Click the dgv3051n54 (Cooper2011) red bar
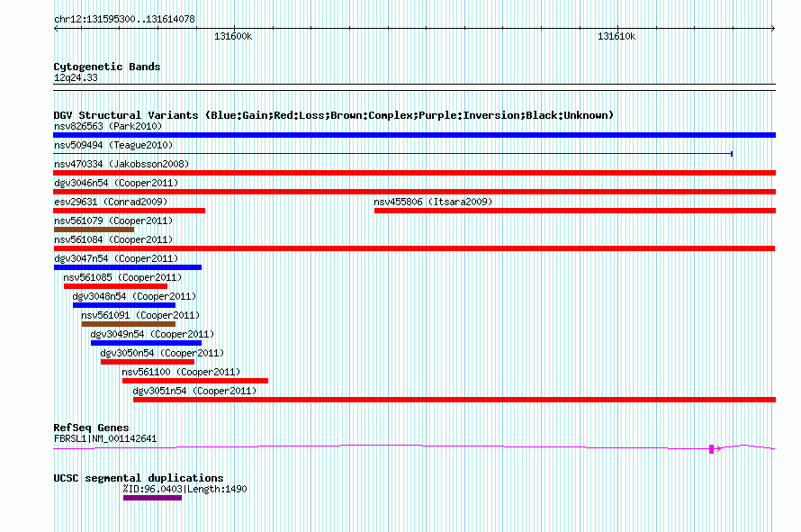The height and width of the screenshot is (532, 801). 454,400
